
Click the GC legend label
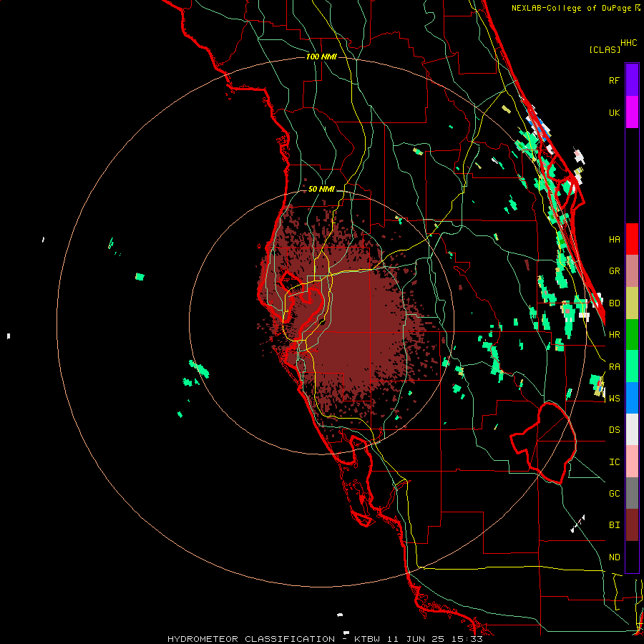[x=614, y=494]
